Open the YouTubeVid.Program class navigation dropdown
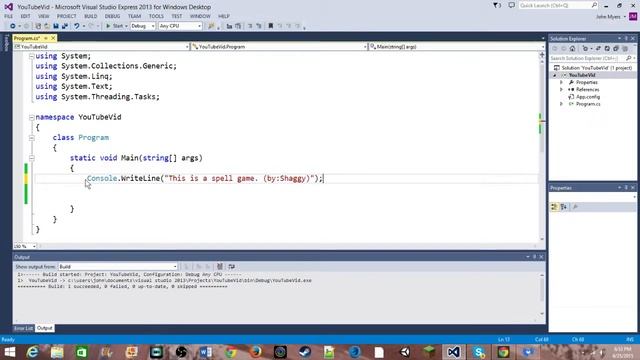Image resolution: width=640 pixels, height=360 pixels. pyautogui.click(x=279, y=47)
